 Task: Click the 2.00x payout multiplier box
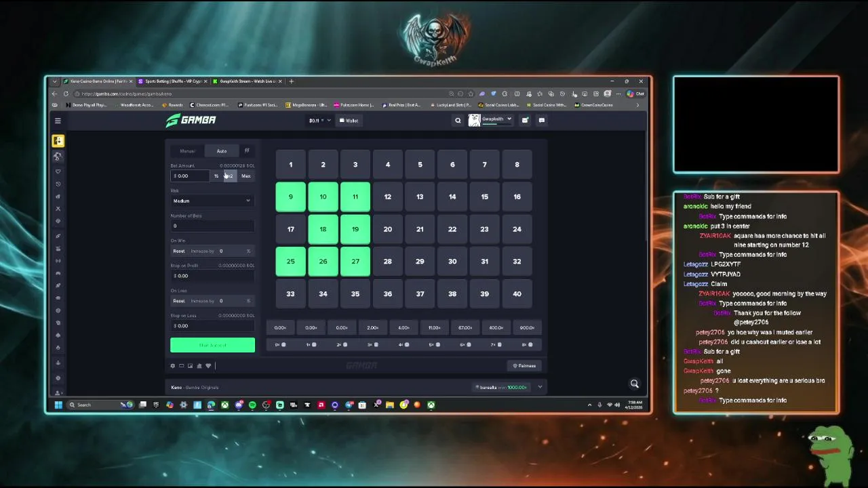pyautogui.click(x=372, y=327)
